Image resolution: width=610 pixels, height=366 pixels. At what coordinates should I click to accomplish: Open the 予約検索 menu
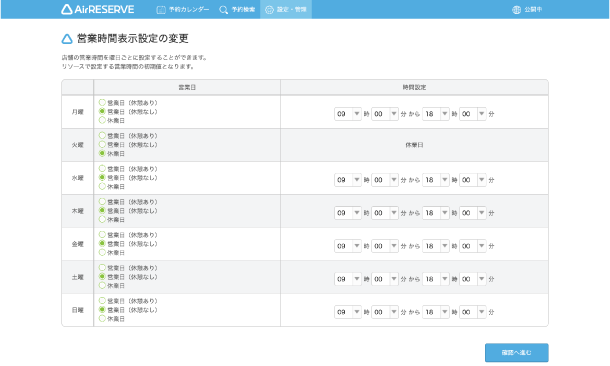click(x=237, y=9)
